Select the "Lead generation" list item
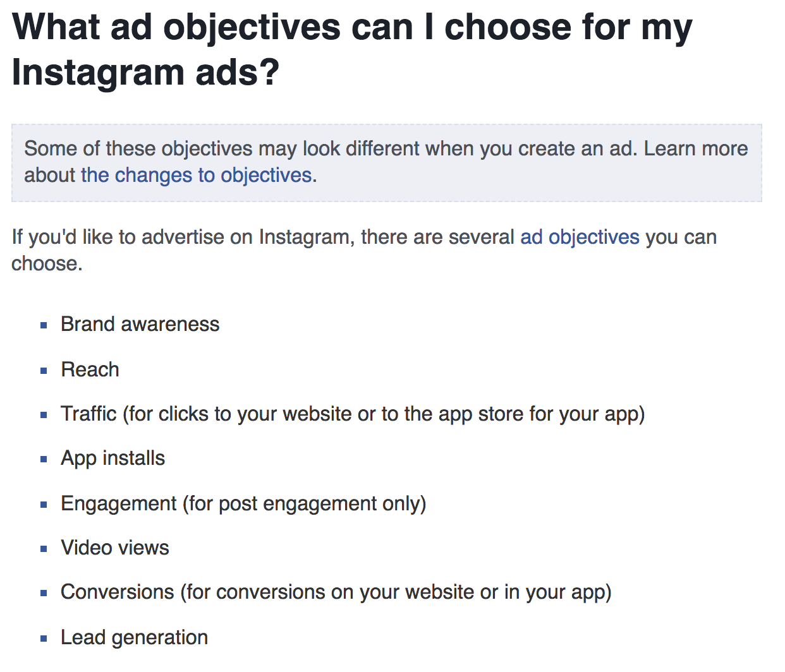Image resolution: width=785 pixels, height=672 pixels. pos(134,637)
